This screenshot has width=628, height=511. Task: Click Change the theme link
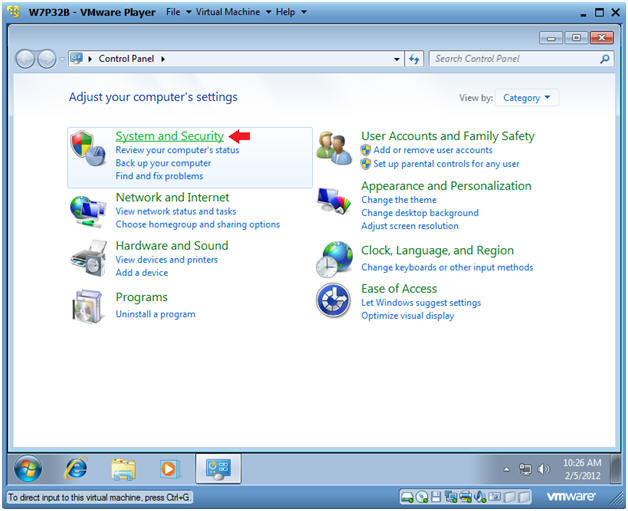pos(399,200)
